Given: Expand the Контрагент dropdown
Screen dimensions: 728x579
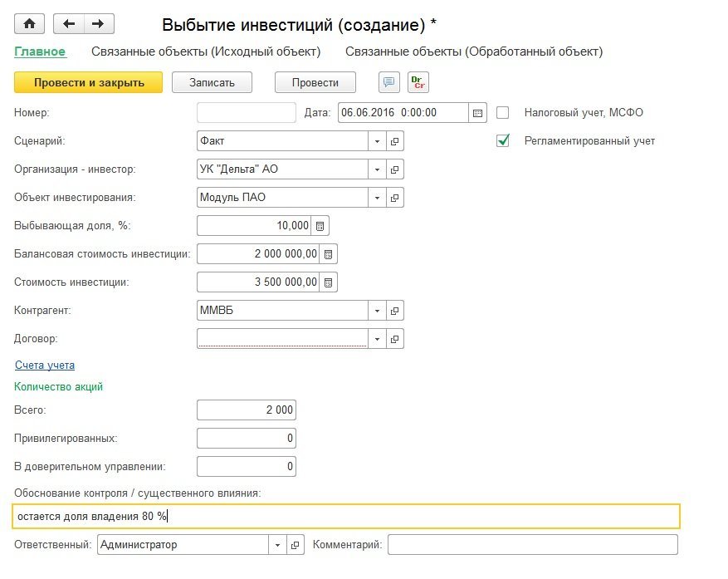Looking at the screenshot, I should (377, 311).
